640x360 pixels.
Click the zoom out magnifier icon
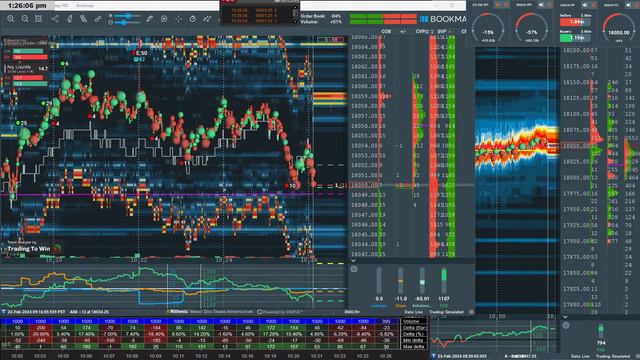pyautogui.click(x=25, y=19)
